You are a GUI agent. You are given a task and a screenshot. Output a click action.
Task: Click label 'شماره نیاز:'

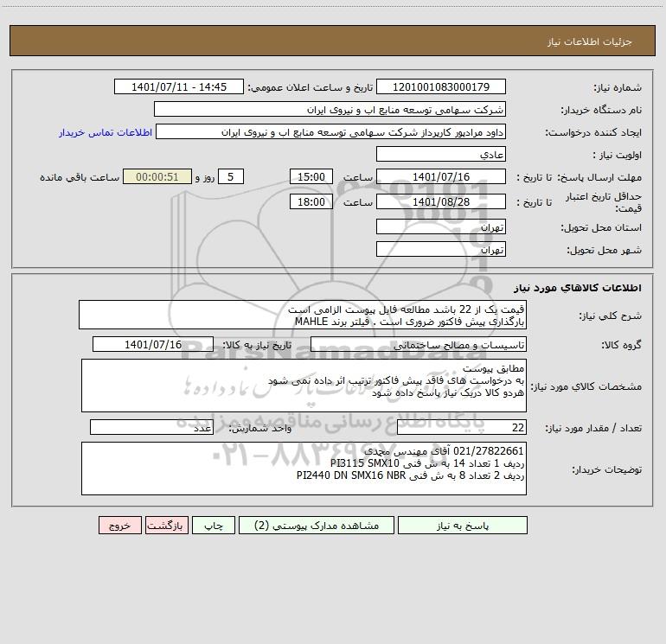[618, 87]
